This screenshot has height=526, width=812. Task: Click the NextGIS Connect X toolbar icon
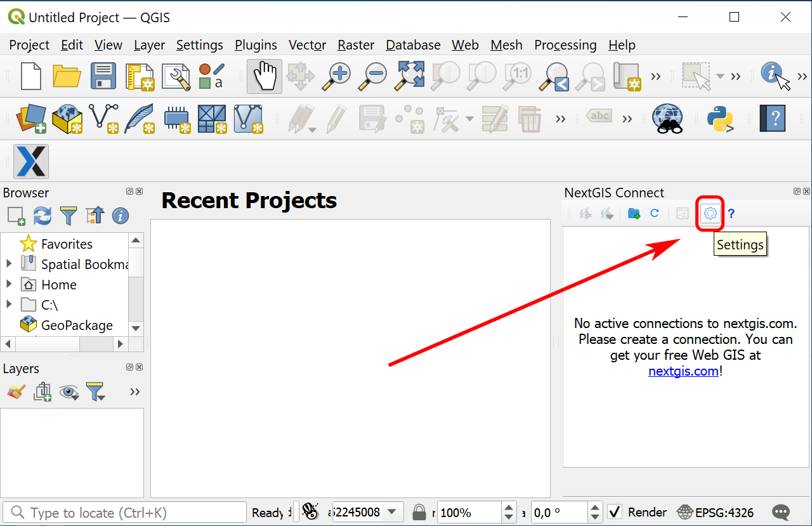31,161
